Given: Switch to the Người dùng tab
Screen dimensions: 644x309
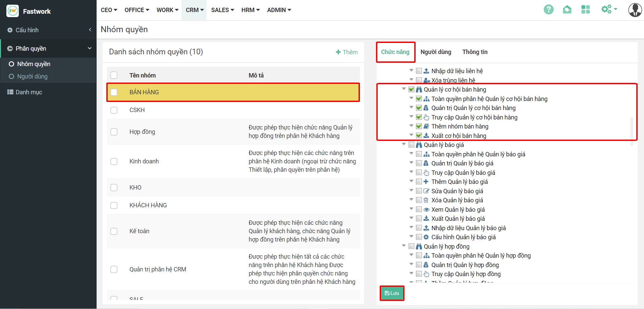Looking at the screenshot, I should (436, 52).
